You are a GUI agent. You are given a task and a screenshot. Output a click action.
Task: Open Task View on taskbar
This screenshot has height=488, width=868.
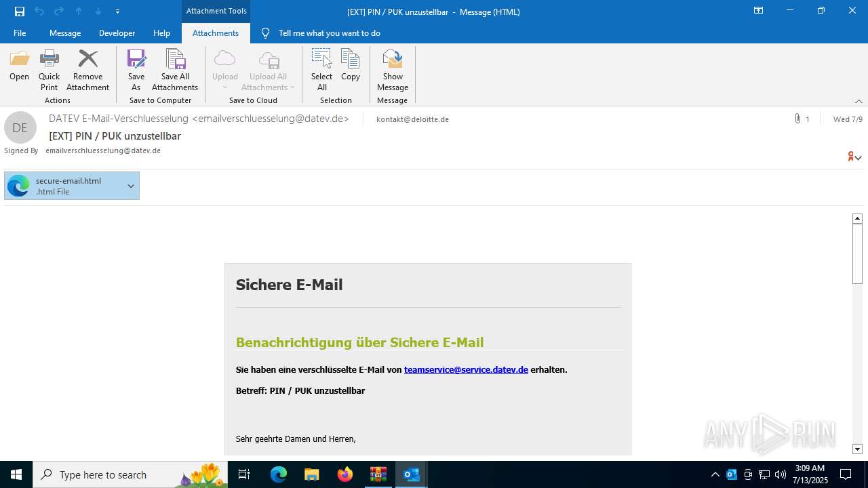244,474
